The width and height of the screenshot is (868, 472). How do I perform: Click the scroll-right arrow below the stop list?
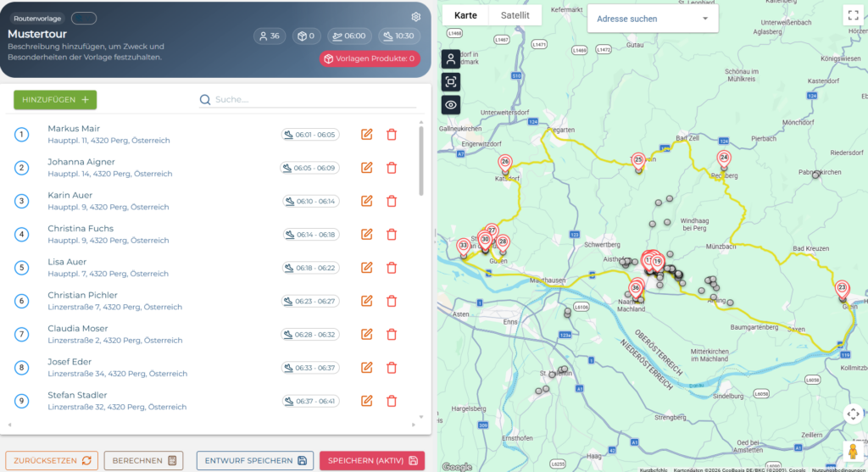point(414,425)
